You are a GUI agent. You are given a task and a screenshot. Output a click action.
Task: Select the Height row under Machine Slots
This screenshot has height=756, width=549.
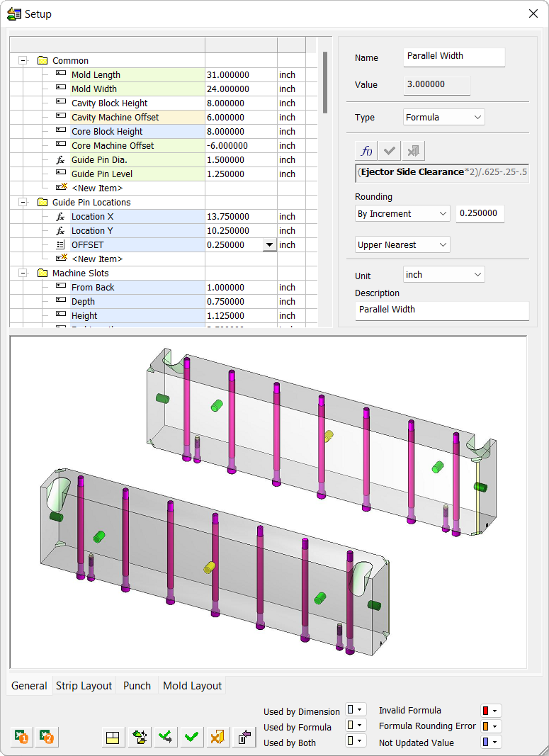[164, 316]
